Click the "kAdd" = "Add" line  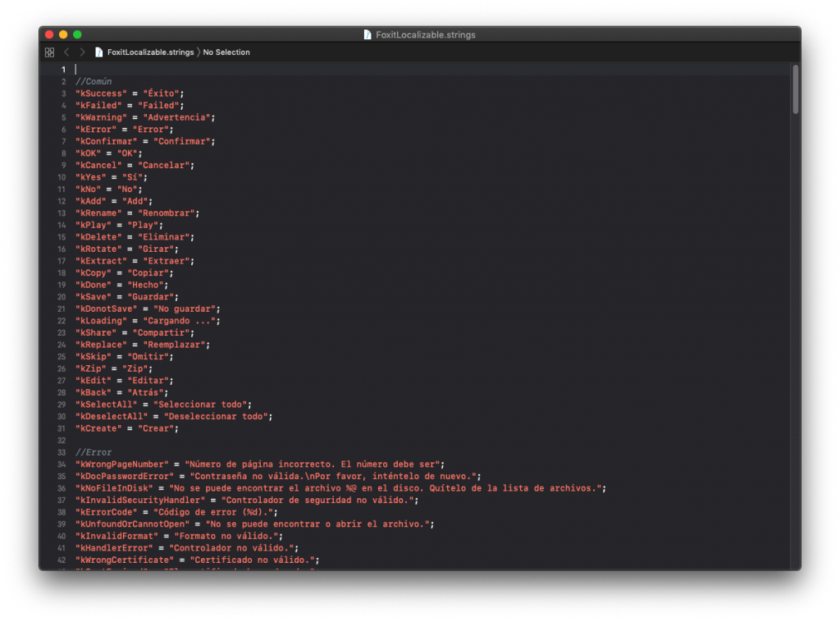pos(114,201)
